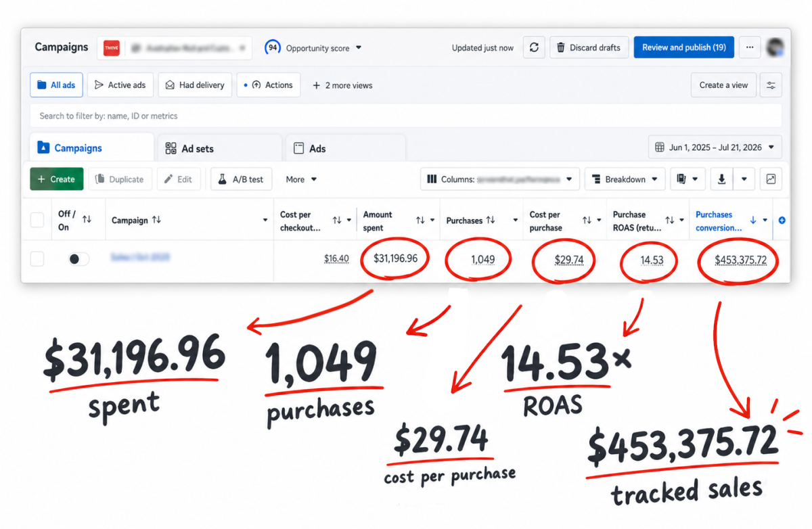Viewport: 812px width, 529px height.
Task: Select the Actions view
Action: 269,85
